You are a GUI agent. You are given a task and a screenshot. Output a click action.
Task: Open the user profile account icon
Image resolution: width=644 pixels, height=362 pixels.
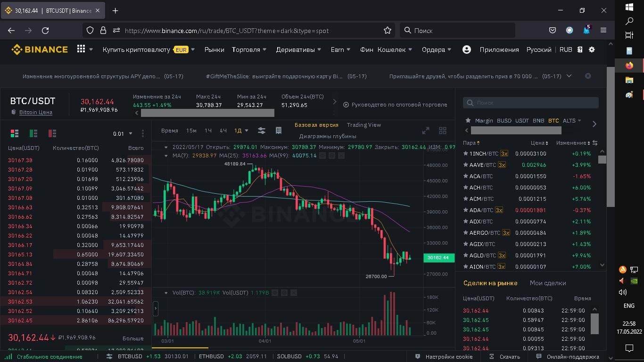coord(467,49)
